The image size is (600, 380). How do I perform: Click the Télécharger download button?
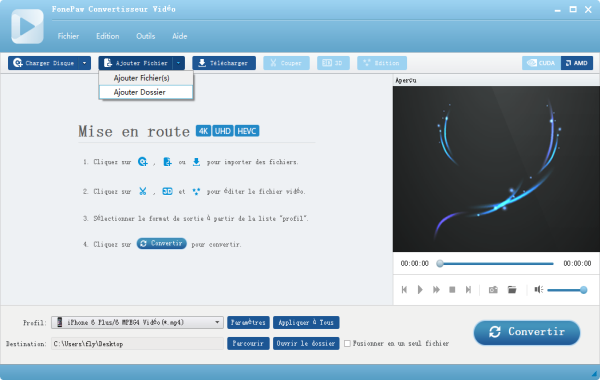click(x=224, y=63)
